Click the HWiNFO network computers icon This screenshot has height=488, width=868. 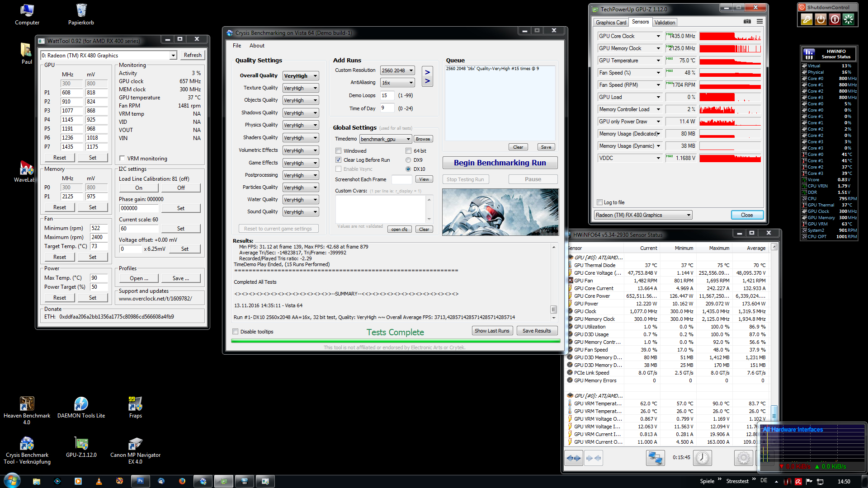point(655,458)
